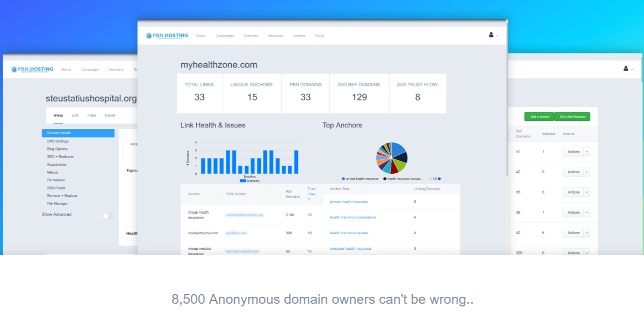Open Campaigns in the front window navigation
This screenshot has width=644, height=314.
pos(225,36)
